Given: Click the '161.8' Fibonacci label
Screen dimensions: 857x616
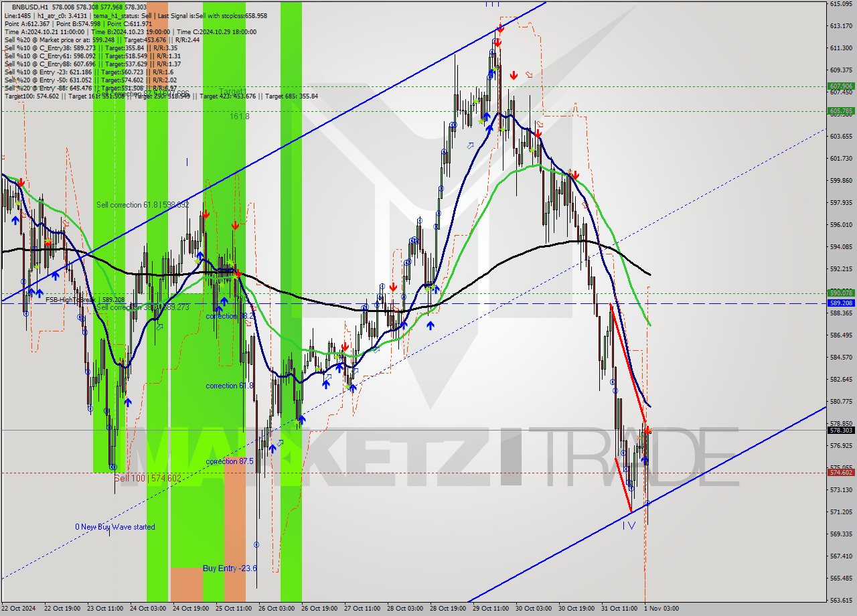Looking at the screenshot, I should pos(239,116).
